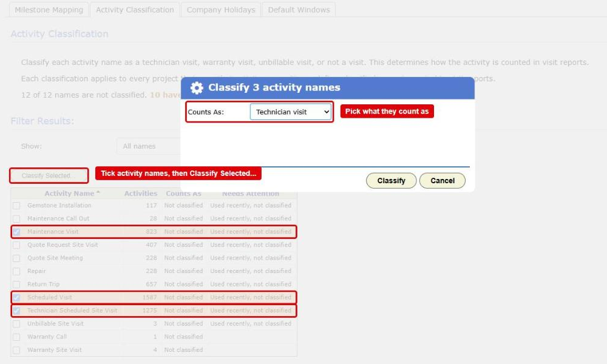Tick the Quote Request Site Visit checkbox
Viewport: 607px width, 364px height.
(16, 245)
